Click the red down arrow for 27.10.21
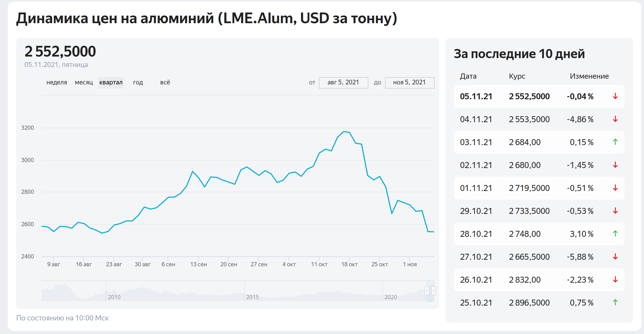Screen dimensions: 644x334 click(x=615, y=257)
